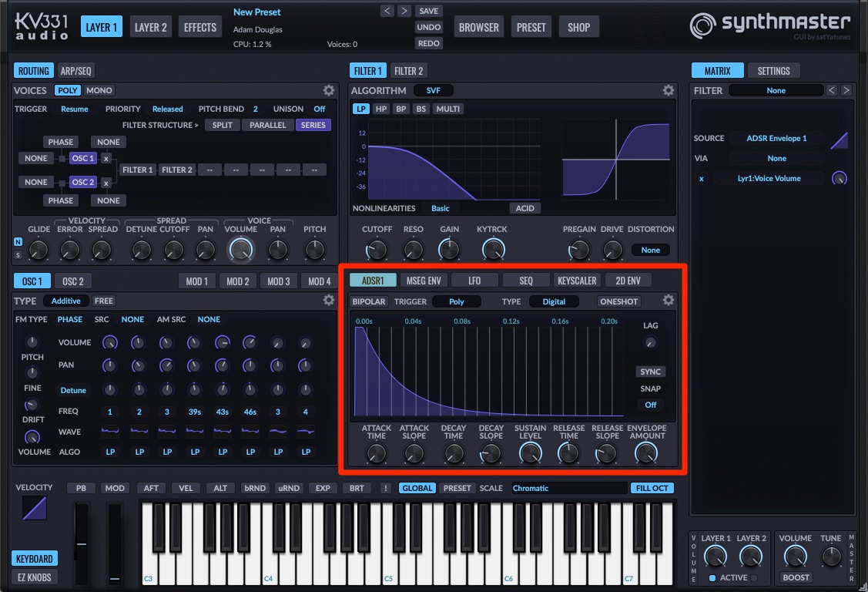Click the Layer 1 volume knob
The height and width of the screenshot is (592, 868).
click(716, 557)
